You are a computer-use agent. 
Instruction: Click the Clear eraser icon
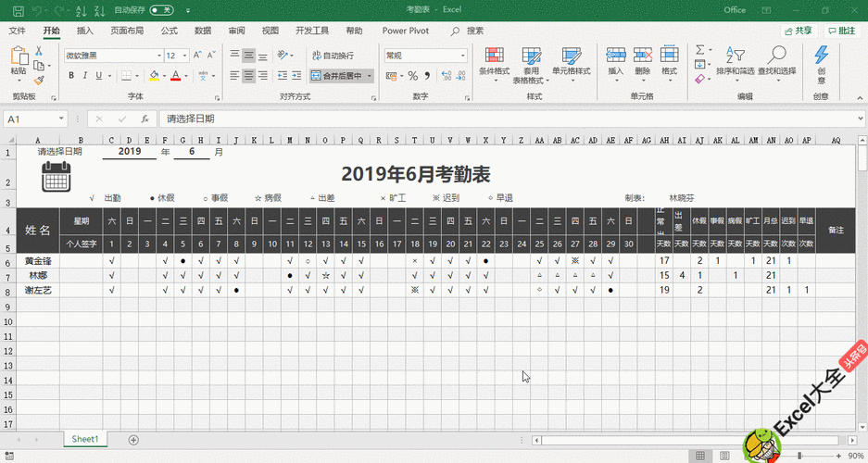point(699,79)
